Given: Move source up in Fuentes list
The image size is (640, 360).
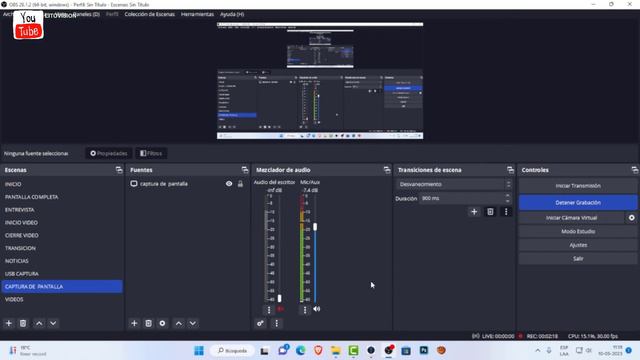Looking at the screenshot, I should [179, 323].
